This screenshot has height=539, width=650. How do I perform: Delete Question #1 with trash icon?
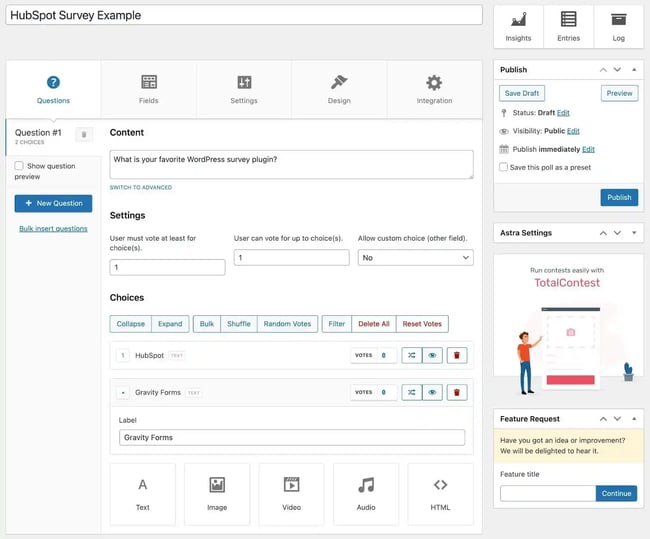coord(84,134)
